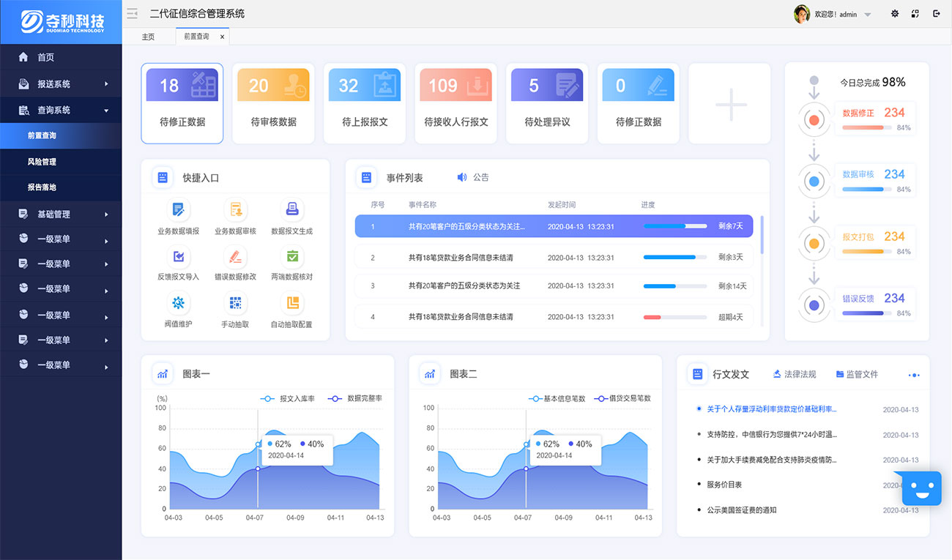952x560 pixels.
Task: Toggle 报文入库率 legend in 图表一
Action: (287, 399)
